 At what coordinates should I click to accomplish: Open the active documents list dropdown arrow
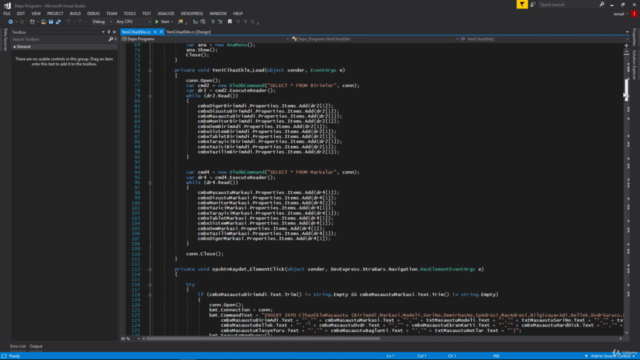pyautogui.click(x=627, y=32)
